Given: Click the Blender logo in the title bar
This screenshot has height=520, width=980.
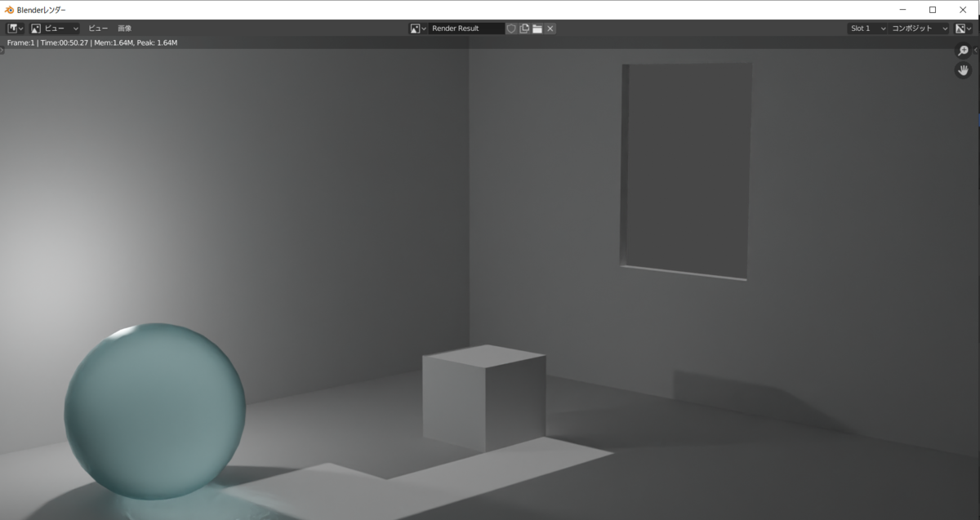Looking at the screenshot, I should click(x=9, y=10).
